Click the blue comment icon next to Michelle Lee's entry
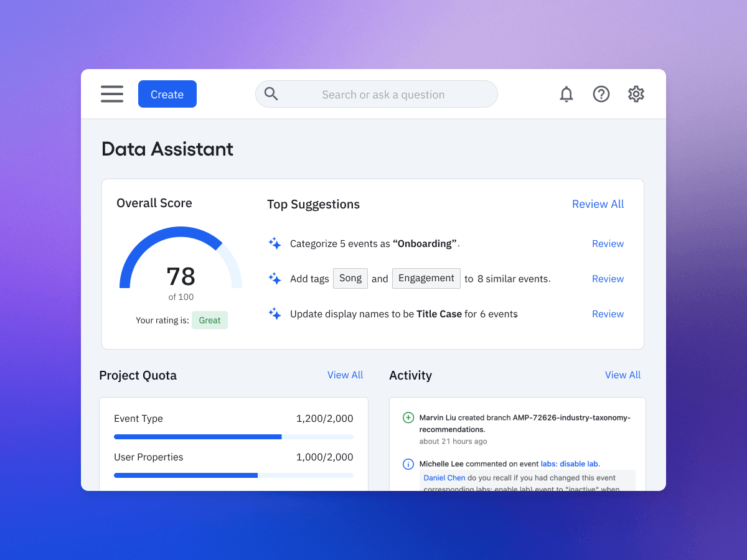Screen dimensions: 747x560 point(408,464)
